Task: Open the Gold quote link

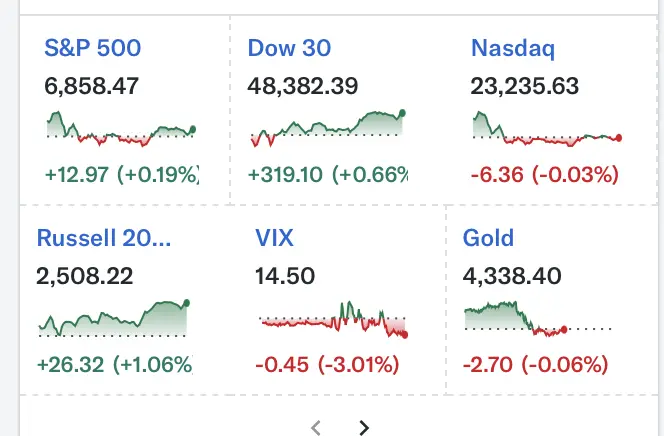Action: click(x=488, y=238)
